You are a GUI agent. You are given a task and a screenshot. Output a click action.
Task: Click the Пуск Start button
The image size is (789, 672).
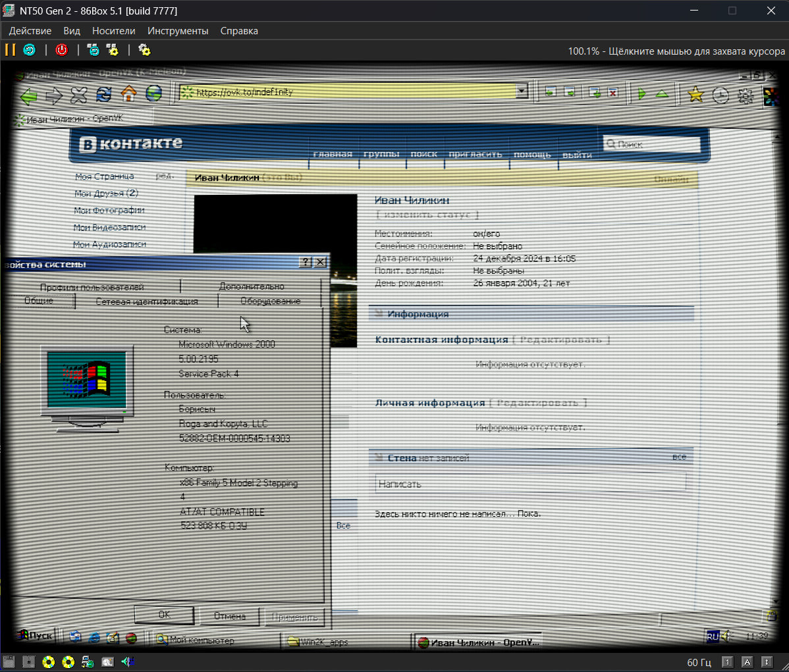pos(35,635)
